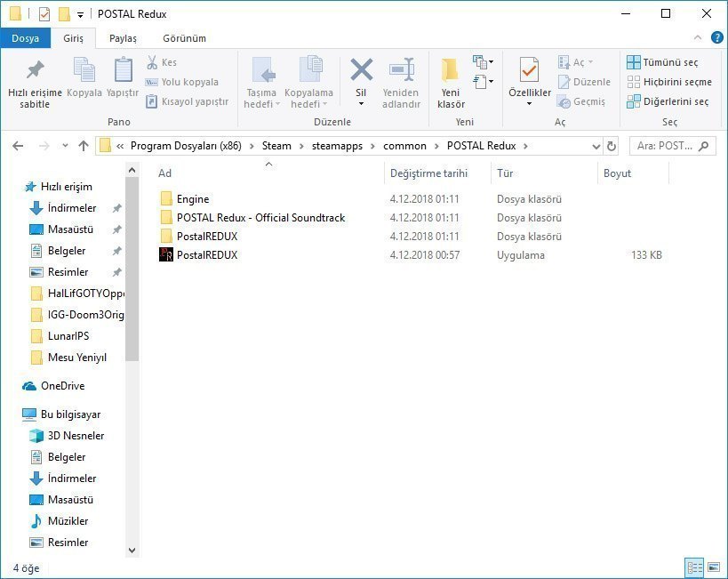Open the new item dropdown icon
Screen dimensions: 728x579
483,61
